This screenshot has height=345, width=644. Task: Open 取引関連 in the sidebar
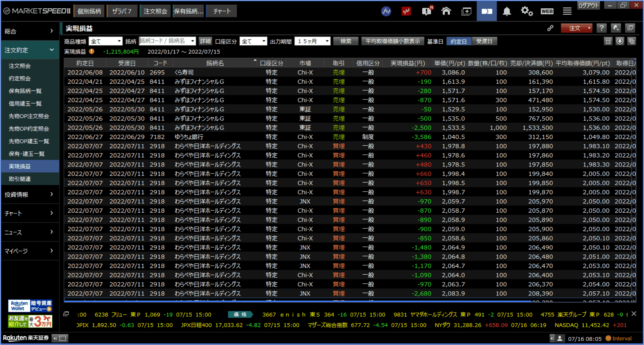pos(30,179)
